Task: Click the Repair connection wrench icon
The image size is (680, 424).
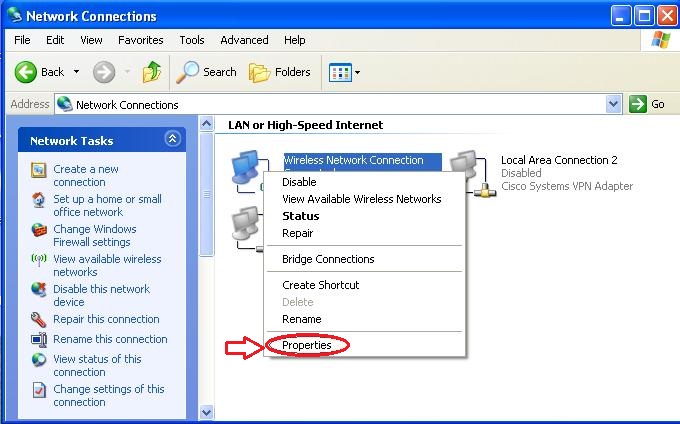Action: [39, 320]
